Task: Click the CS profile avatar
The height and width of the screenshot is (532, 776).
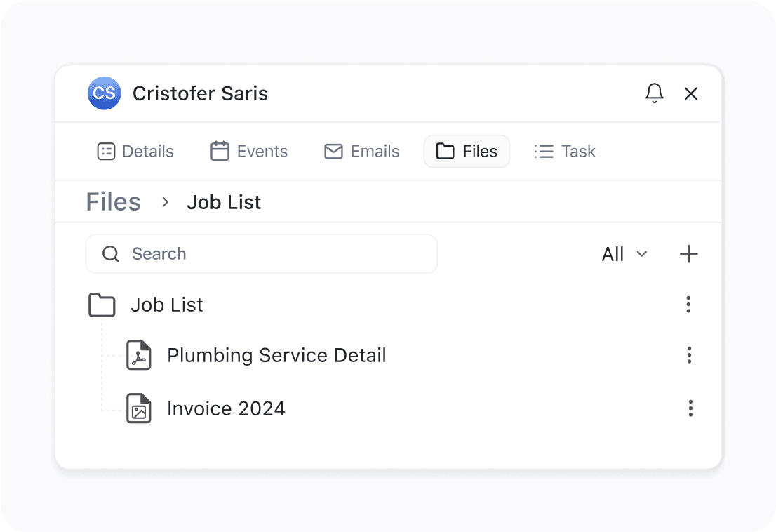Action: click(x=104, y=93)
